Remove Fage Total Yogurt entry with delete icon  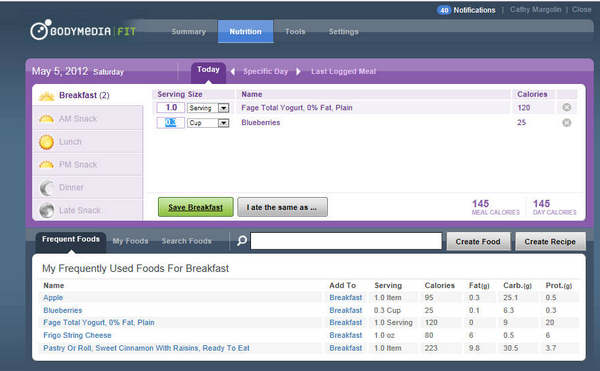point(567,107)
